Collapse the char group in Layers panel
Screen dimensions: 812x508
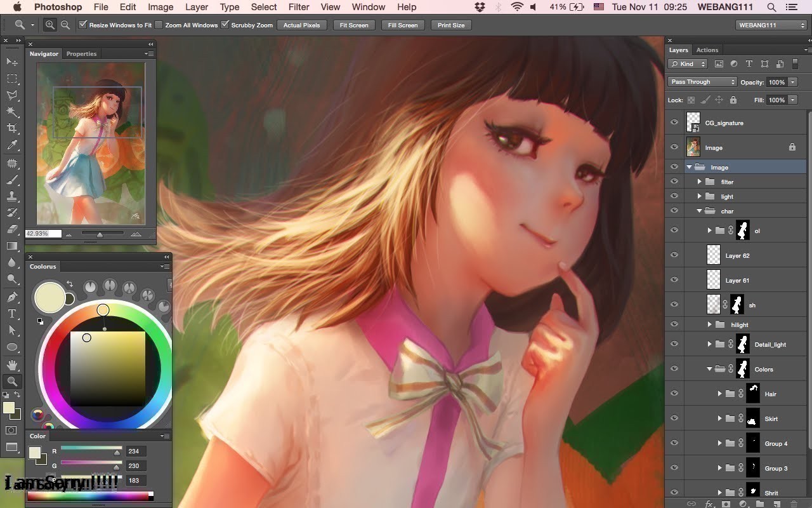[698, 210]
